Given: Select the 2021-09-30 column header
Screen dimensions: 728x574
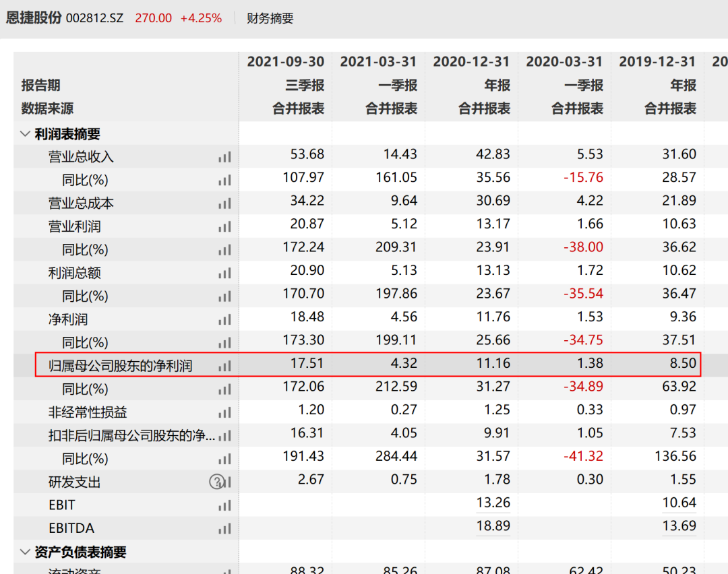Looking at the screenshot, I should (x=286, y=62).
